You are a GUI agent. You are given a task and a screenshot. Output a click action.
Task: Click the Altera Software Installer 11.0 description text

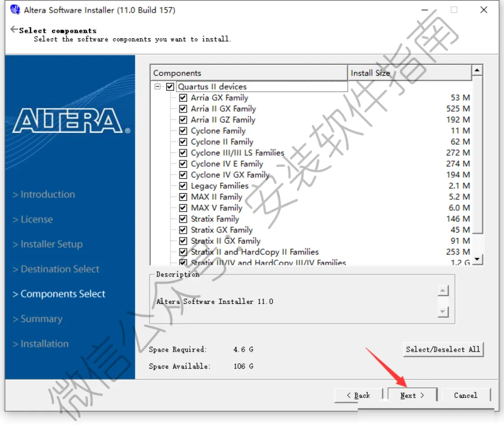[x=215, y=302]
